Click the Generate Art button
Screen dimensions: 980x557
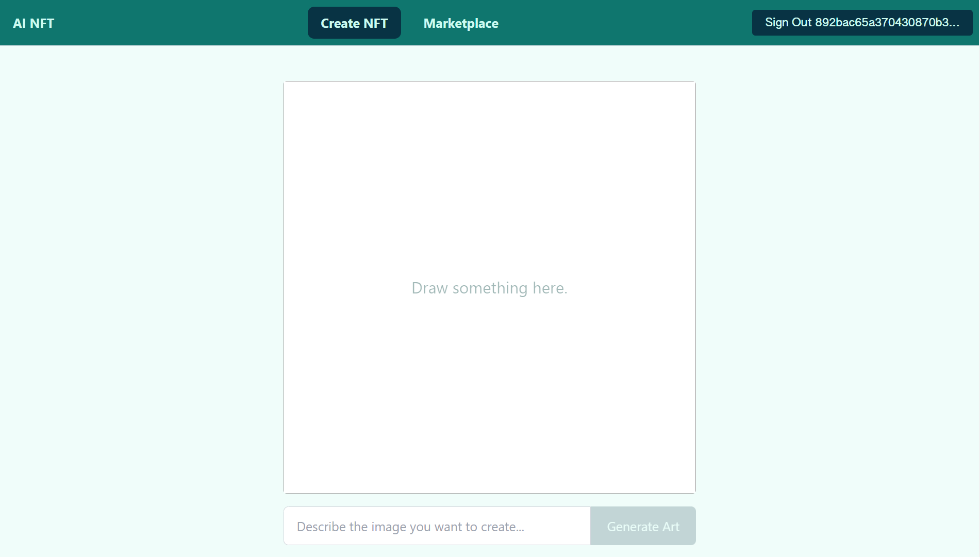click(x=643, y=526)
